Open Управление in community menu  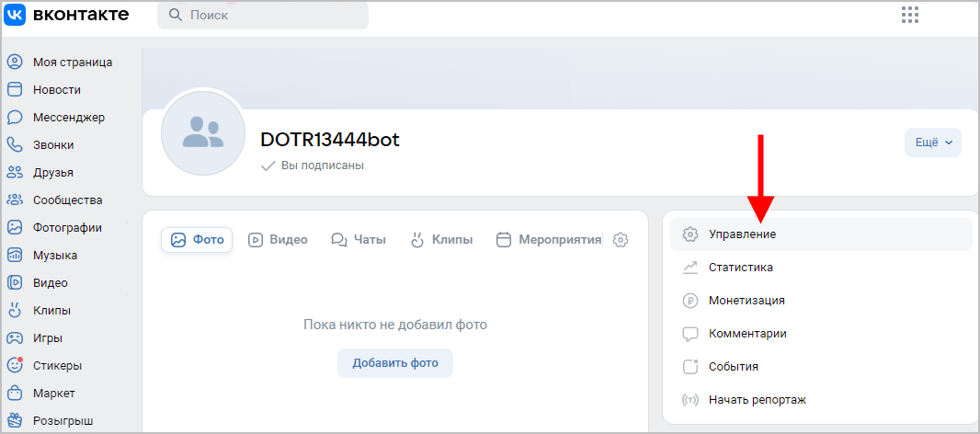pos(821,234)
